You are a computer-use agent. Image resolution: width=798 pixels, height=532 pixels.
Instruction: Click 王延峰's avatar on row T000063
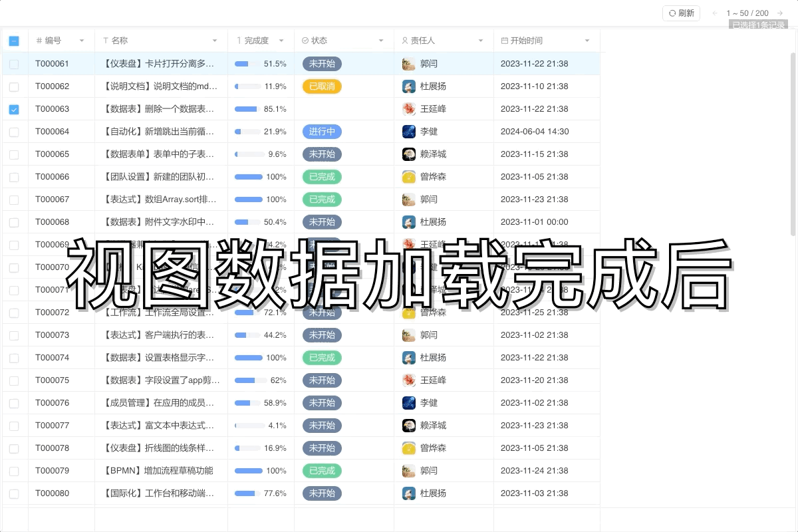pyautogui.click(x=408, y=109)
